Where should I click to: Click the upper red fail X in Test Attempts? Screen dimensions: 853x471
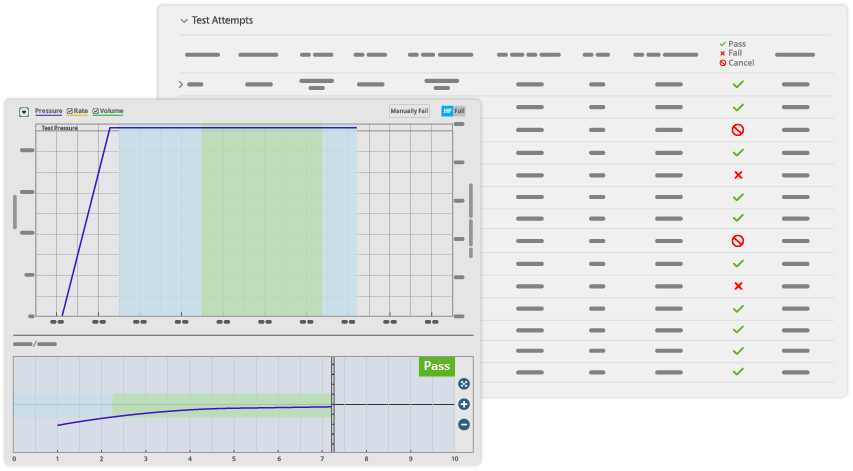738,175
